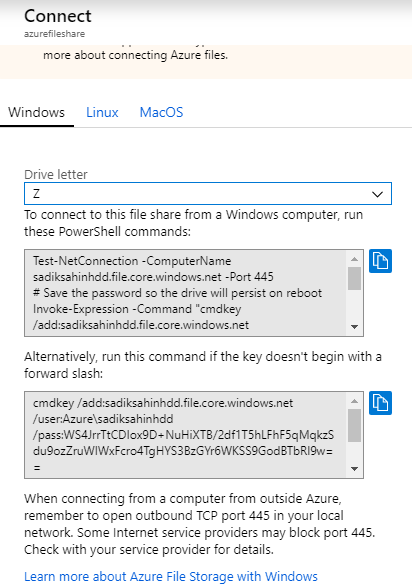Click the azurefileshare subtitle text
The width and height of the screenshot is (412, 584).
[x=54, y=34]
